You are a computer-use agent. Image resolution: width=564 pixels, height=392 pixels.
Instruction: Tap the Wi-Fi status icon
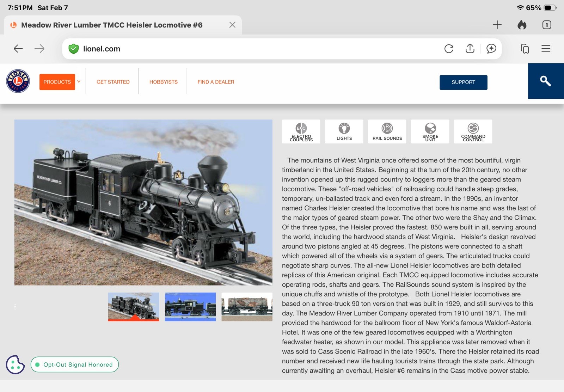pyautogui.click(x=520, y=8)
